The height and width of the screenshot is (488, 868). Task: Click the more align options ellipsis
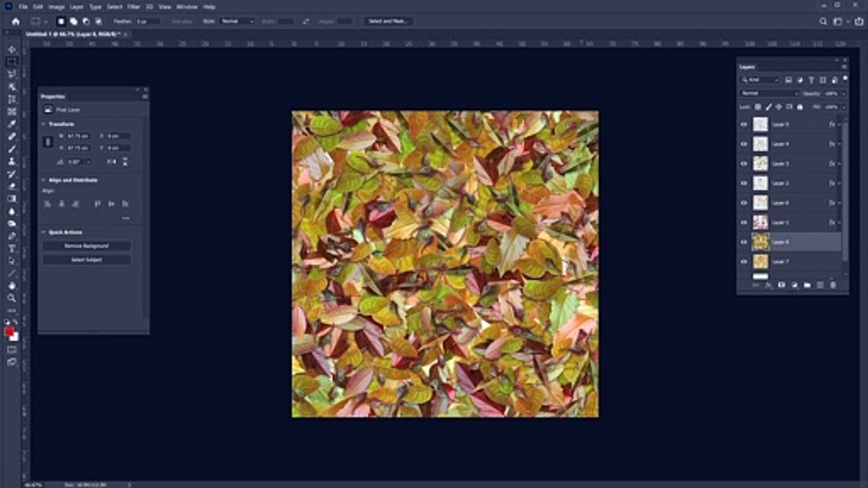[x=126, y=218]
